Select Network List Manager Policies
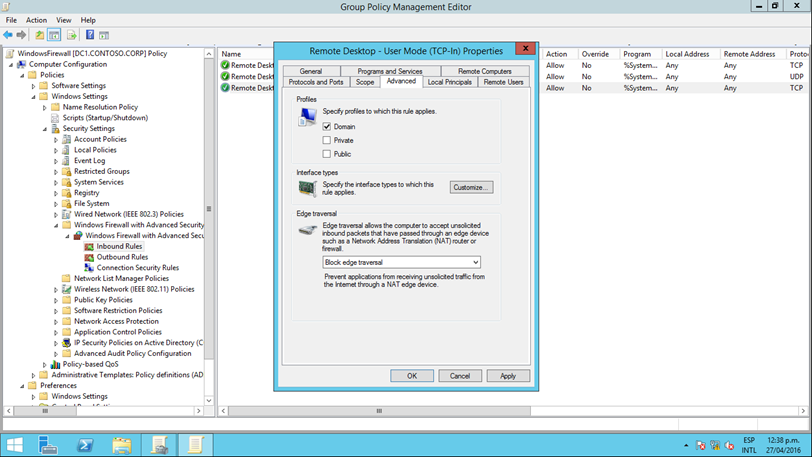Screen dimensions: 812x457 (x=121, y=278)
